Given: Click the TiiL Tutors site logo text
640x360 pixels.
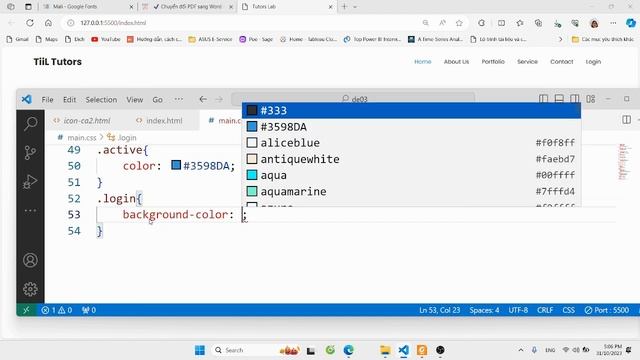Looking at the screenshot, I should (x=58, y=62).
